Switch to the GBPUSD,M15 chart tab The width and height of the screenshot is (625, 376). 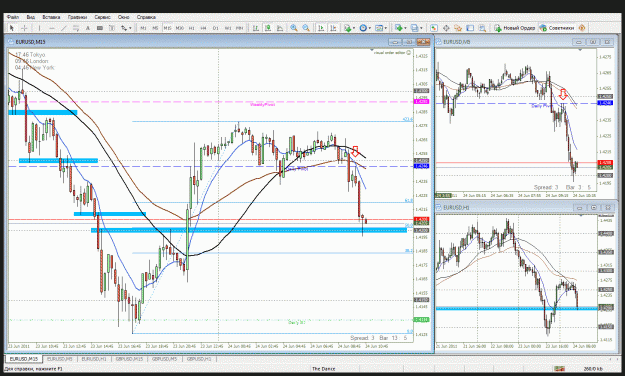[129, 359]
